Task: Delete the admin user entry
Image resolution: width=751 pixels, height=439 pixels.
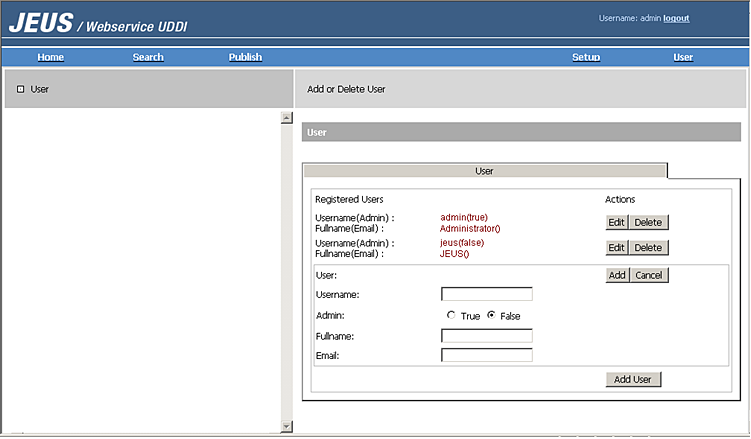Action: (x=648, y=222)
